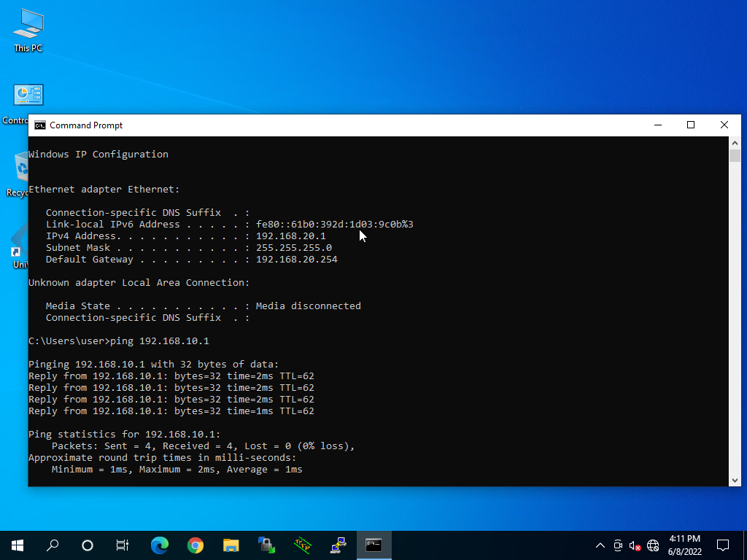747x560 pixels.
Task: Click the muted volume tray icon
Action: 635,545
